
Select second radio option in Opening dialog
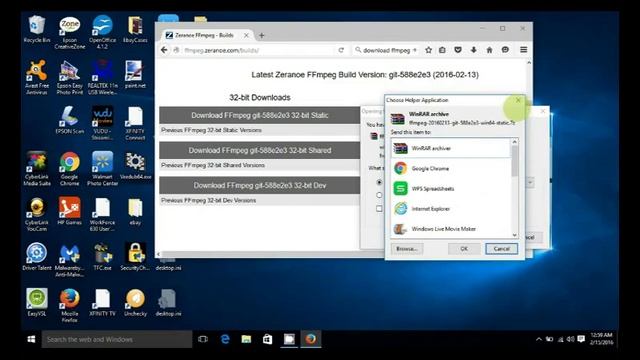379,195
